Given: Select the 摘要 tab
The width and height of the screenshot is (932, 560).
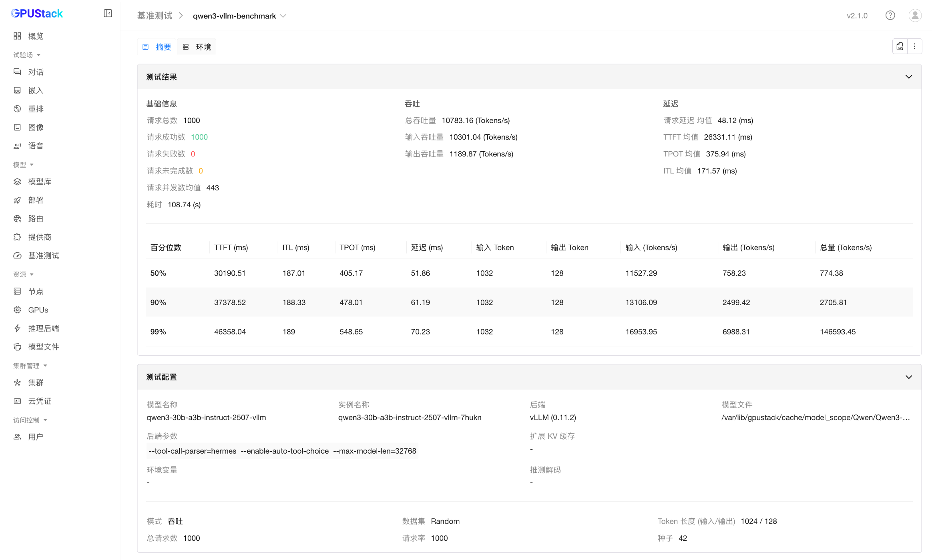Looking at the screenshot, I should point(157,47).
